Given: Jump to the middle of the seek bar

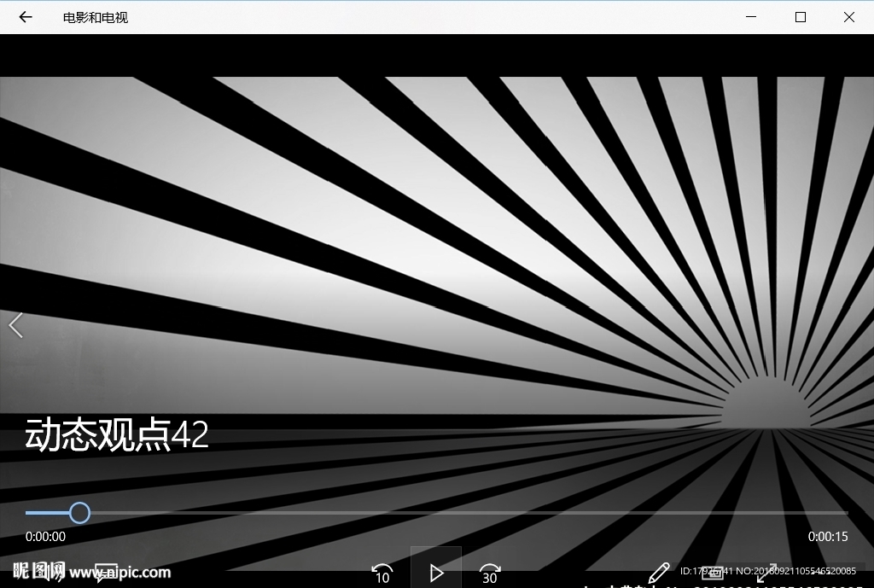Looking at the screenshot, I should point(437,513).
